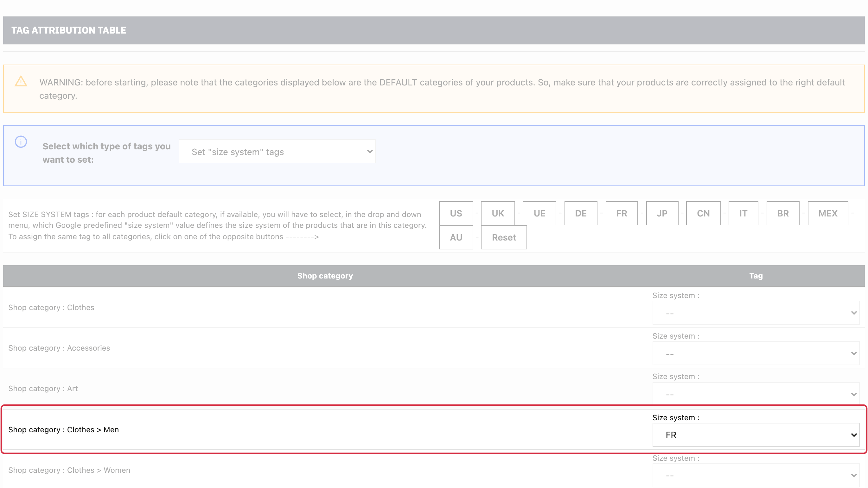Open the tag type selection dropdown

coord(277,152)
